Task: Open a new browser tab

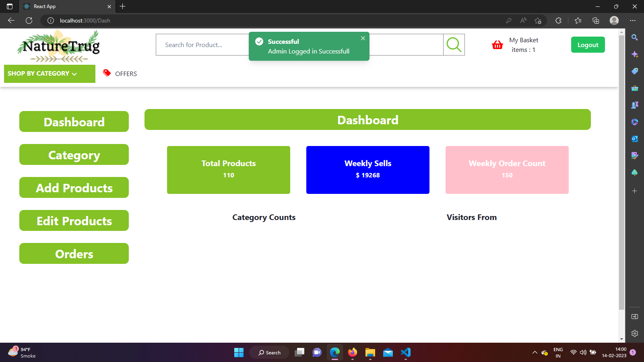Action: coord(123,6)
